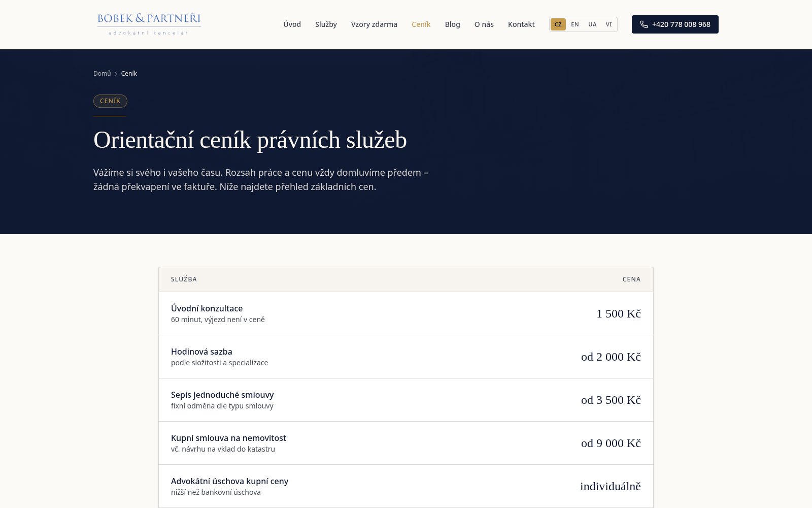812x508 pixels.
Task: Go to the Služby page
Action: click(x=326, y=24)
